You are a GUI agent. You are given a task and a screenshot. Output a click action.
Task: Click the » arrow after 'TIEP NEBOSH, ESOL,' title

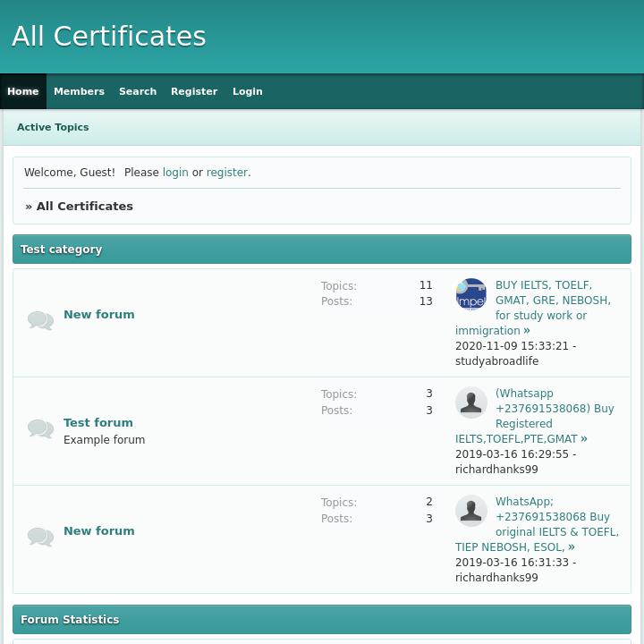pyautogui.click(x=572, y=547)
